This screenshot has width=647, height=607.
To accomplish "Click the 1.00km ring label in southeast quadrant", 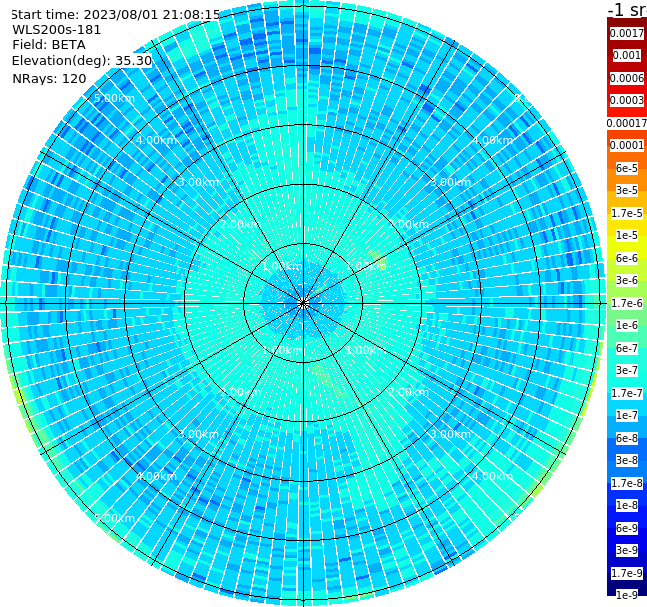I will point(366,350).
